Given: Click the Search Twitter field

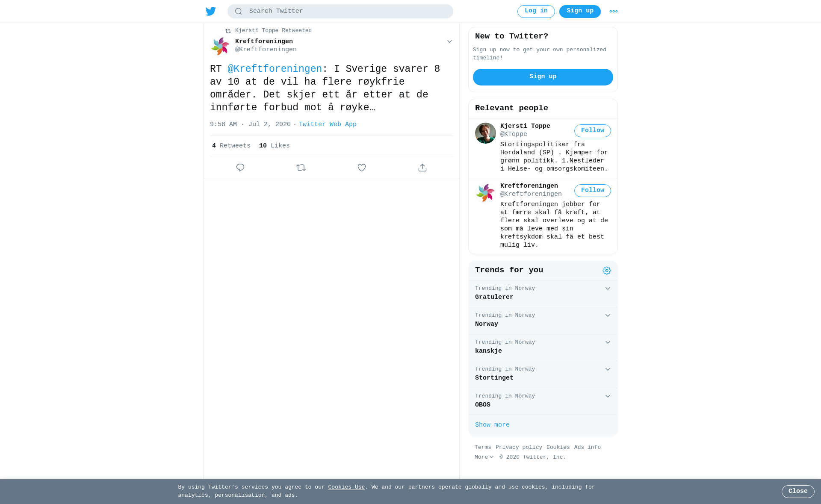Looking at the screenshot, I should [x=340, y=12].
